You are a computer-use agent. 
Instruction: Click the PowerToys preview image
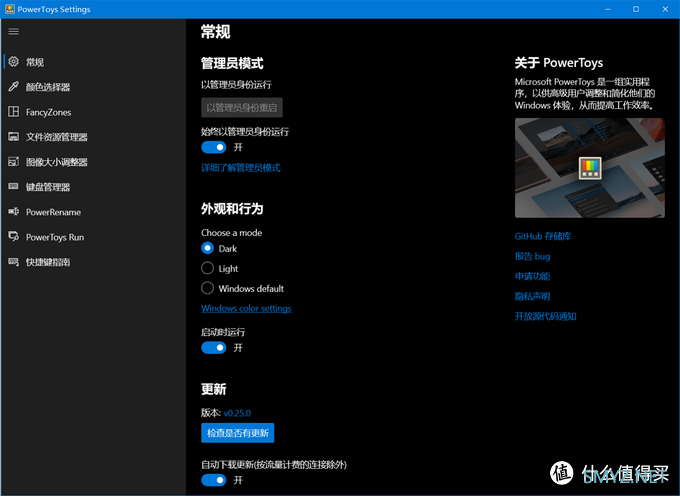(x=589, y=168)
